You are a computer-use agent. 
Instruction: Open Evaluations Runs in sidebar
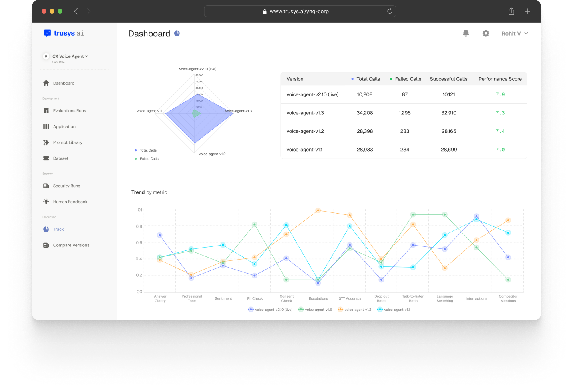(x=65, y=111)
